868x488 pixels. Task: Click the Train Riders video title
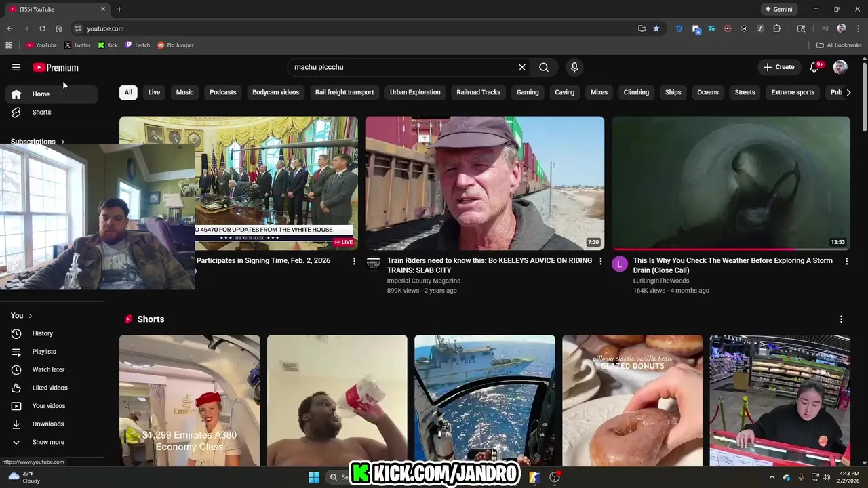(489, 265)
